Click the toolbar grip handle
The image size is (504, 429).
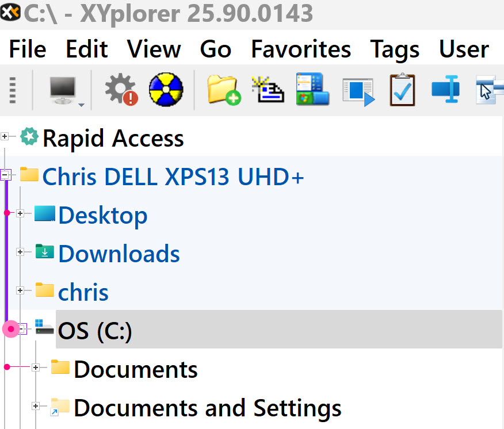coord(13,90)
